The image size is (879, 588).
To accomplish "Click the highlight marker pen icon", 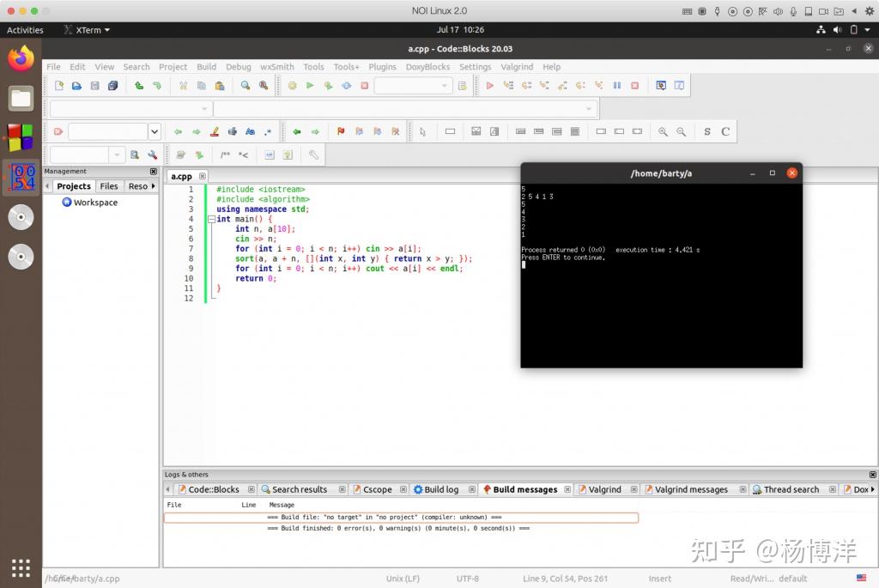I will (x=214, y=131).
